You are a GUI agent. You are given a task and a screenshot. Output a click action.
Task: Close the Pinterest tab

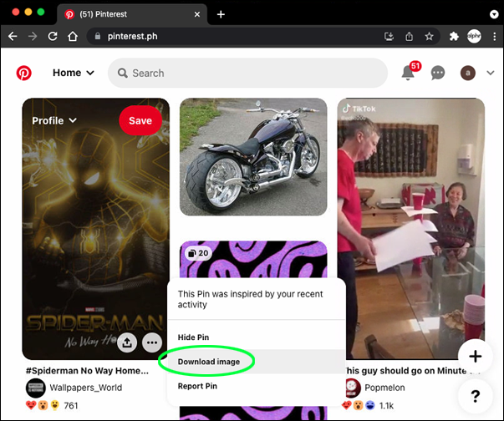(197, 14)
